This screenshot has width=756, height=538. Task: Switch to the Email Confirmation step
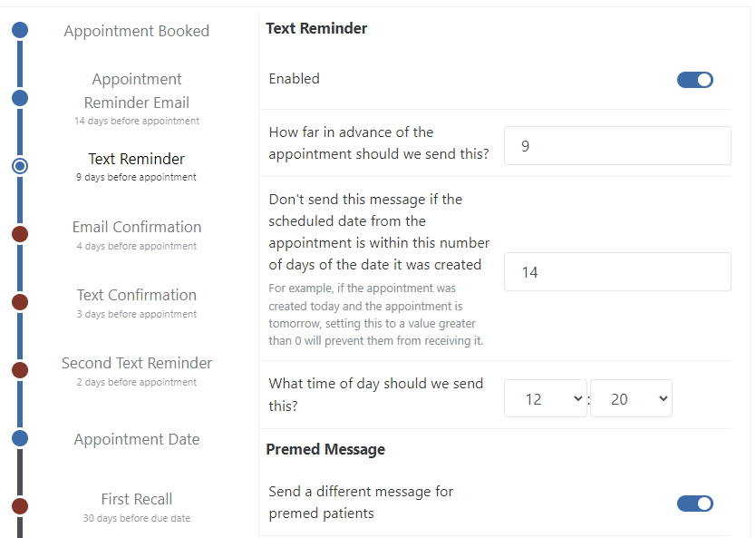[136, 227]
